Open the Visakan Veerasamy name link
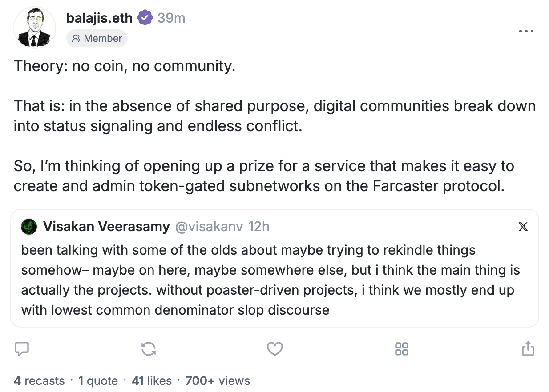Image resolution: width=549 pixels, height=392 pixels. click(x=106, y=227)
